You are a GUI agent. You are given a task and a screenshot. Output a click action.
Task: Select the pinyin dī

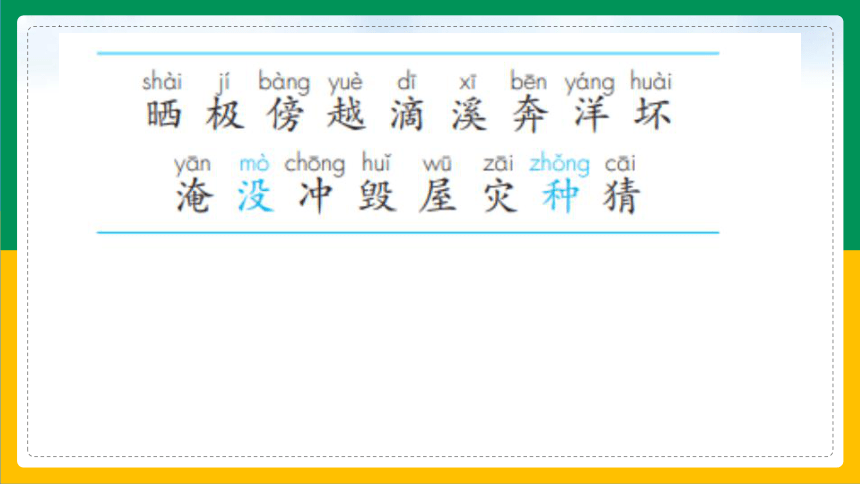(x=406, y=82)
